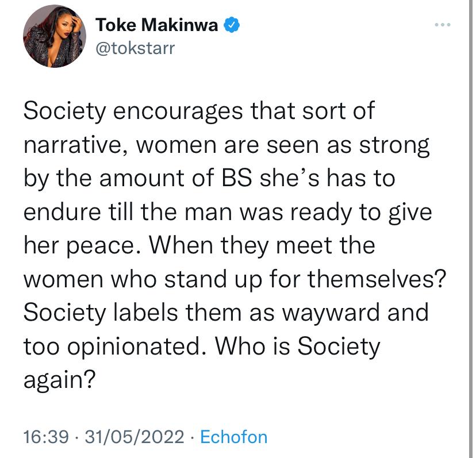Click the line 'women who stand up'
Screen dimensions: 476x458
pyautogui.click(x=235, y=279)
